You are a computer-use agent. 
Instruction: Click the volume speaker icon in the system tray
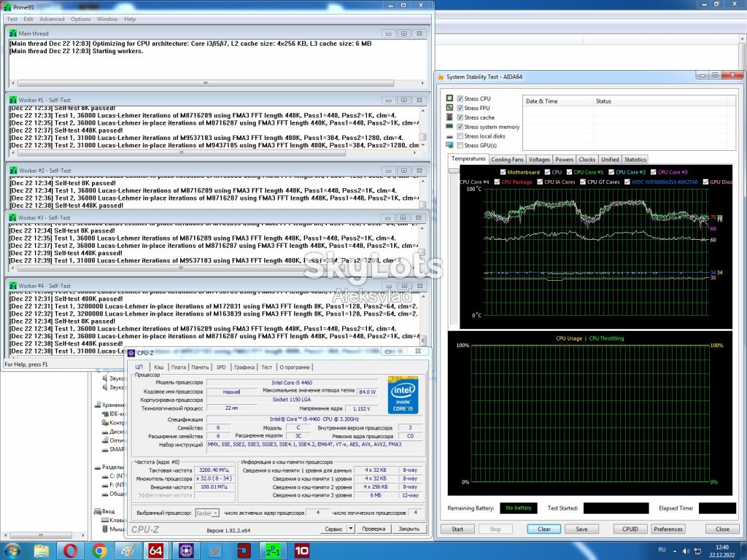click(686, 551)
